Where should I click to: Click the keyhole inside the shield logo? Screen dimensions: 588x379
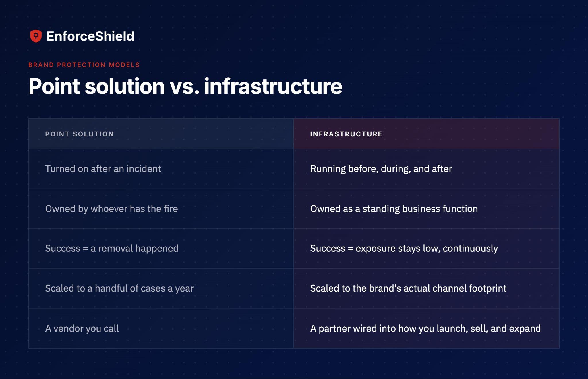coord(36,36)
